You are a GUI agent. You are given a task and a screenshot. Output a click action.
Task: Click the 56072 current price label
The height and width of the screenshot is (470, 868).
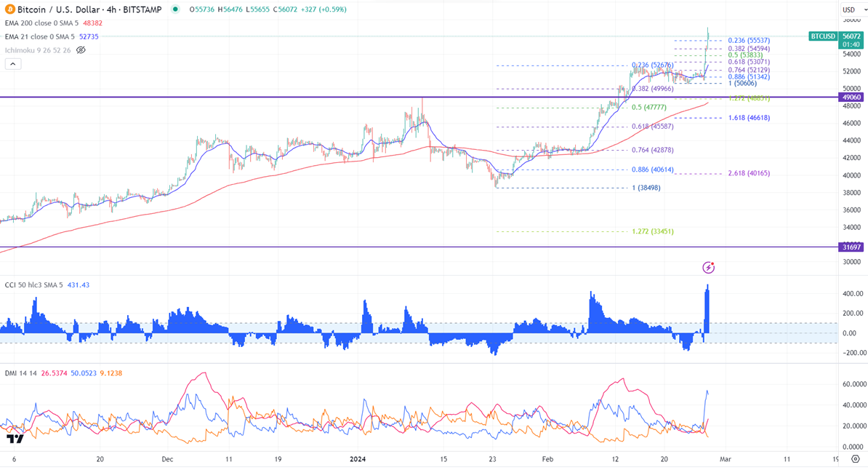point(851,36)
